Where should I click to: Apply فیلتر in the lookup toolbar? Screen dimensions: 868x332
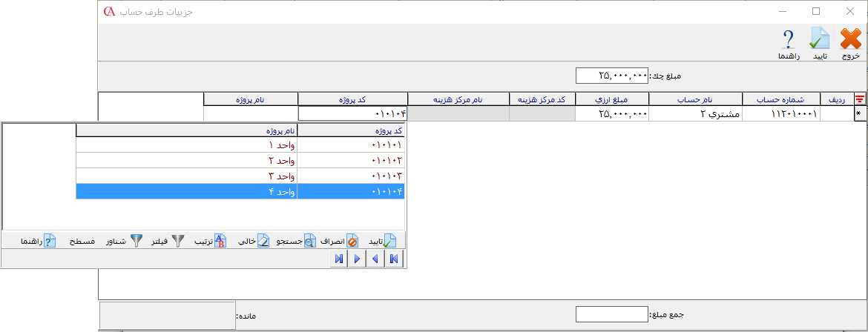[168, 242]
